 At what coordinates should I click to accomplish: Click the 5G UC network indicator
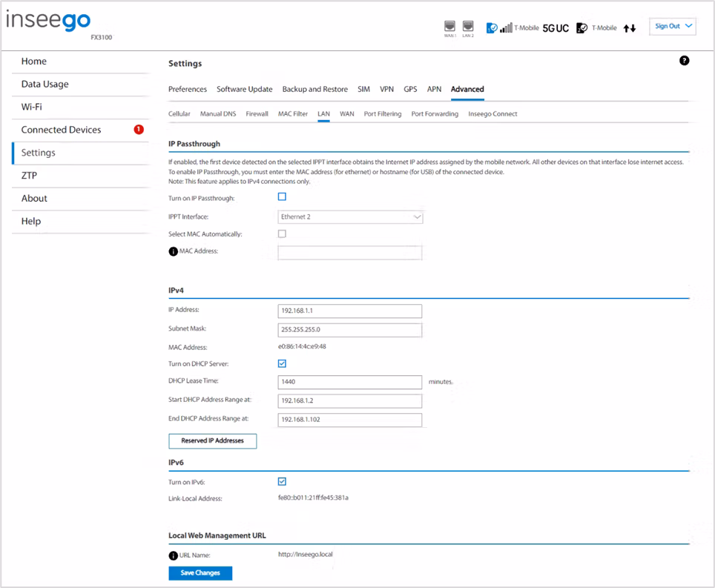[556, 28]
